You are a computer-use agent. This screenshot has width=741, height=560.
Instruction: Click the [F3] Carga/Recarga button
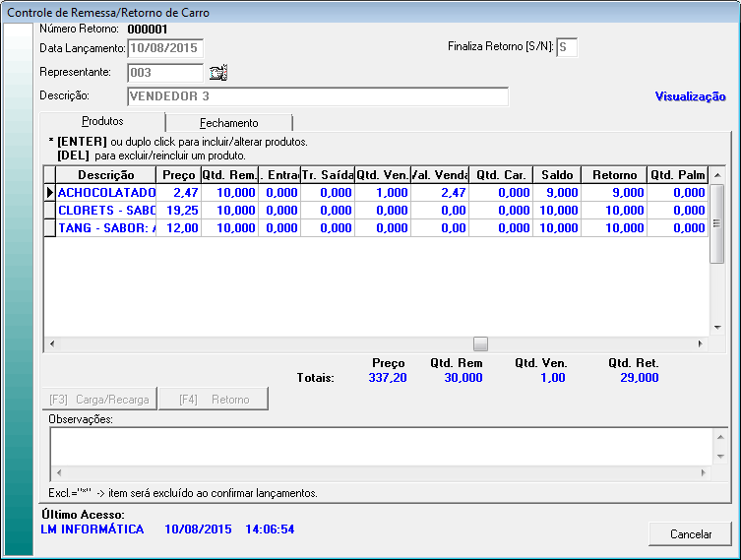click(98, 400)
